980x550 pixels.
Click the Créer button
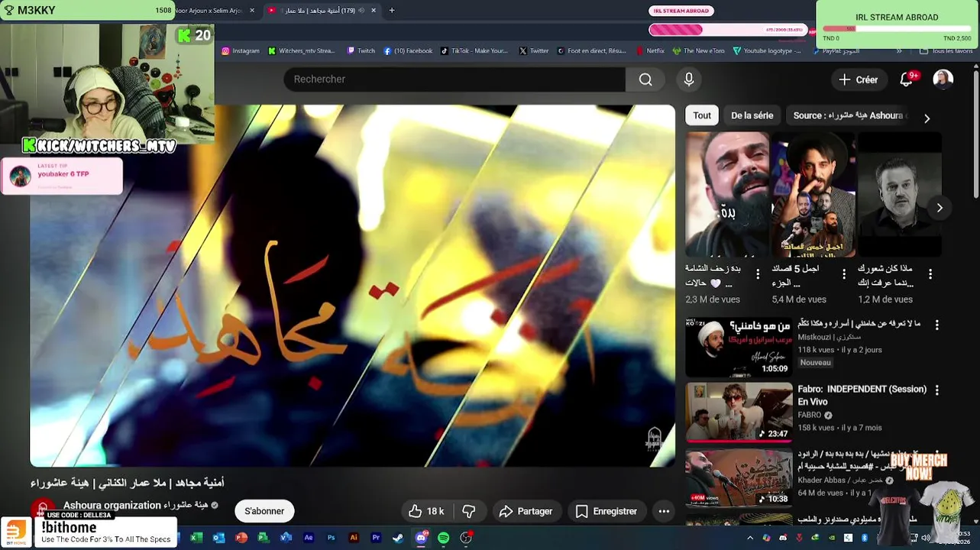(x=859, y=79)
